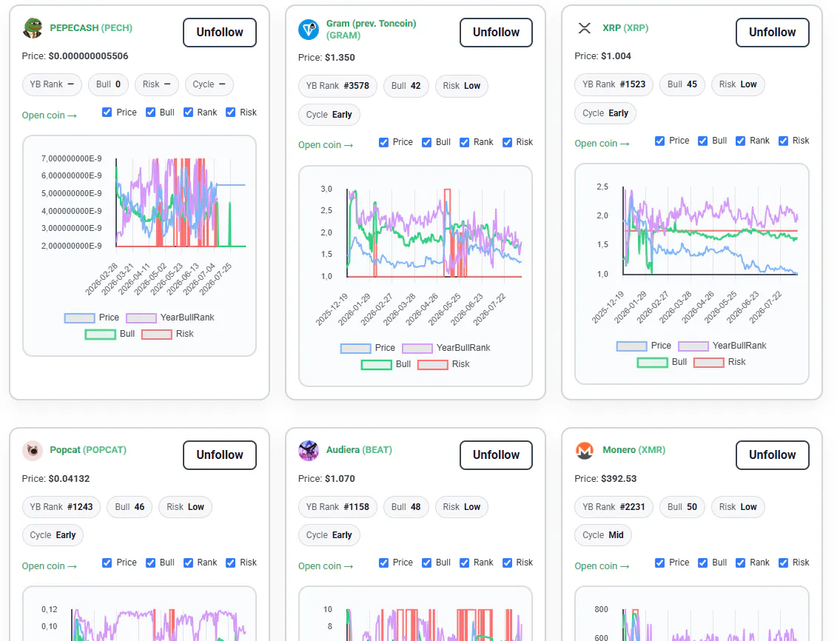This screenshot has height=641, width=840.
Task: Click YearBullRank legend swatch in PEPECASH chart
Action: coord(141,318)
